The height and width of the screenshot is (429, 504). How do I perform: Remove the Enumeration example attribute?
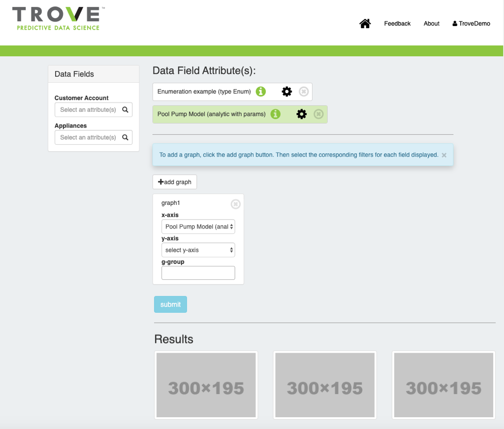coord(304,92)
